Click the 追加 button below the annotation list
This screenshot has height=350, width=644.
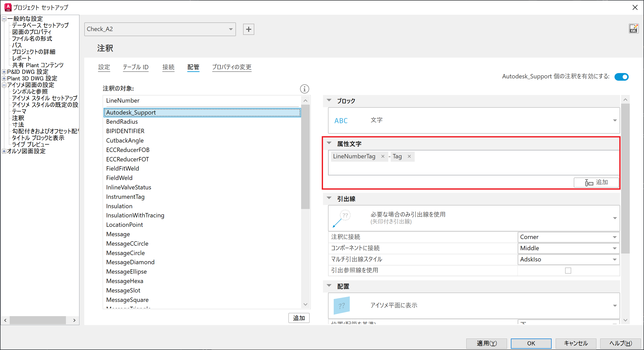(298, 318)
